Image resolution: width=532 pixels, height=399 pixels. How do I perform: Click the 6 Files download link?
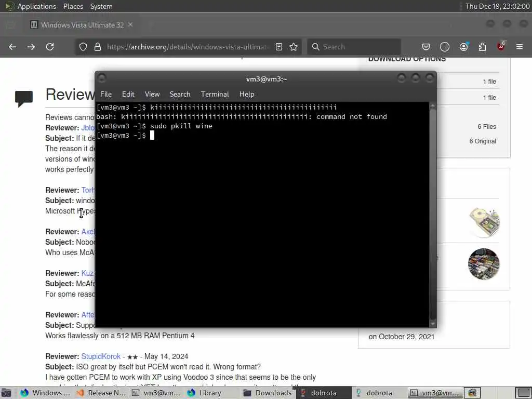coord(486,127)
